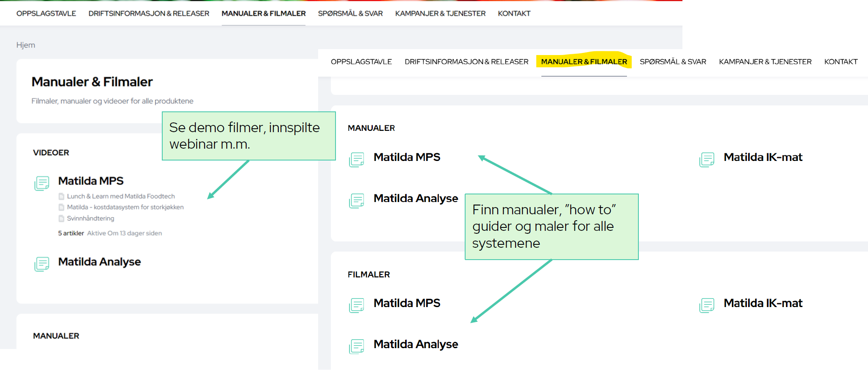The height and width of the screenshot is (371, 868).
Task: Open Matilda Analyse document icon under VIDEOER
Action: [42, 264]
